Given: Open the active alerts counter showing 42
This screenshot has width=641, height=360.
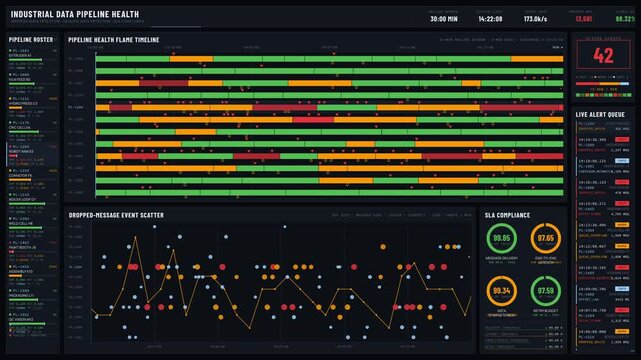Looking at the screenshot, I should (603, 55).
